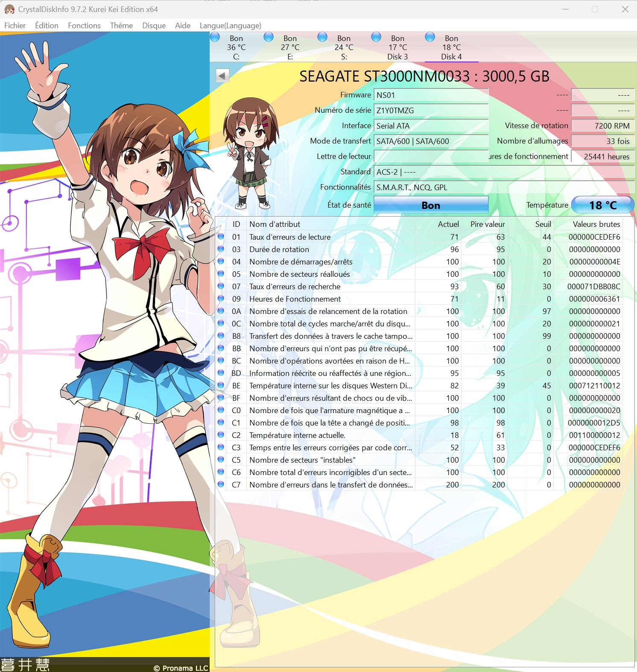This screenshot has width=637, height=672.
Task: Click the Firmware field showing NS01
Action: [x=431, y=95]
